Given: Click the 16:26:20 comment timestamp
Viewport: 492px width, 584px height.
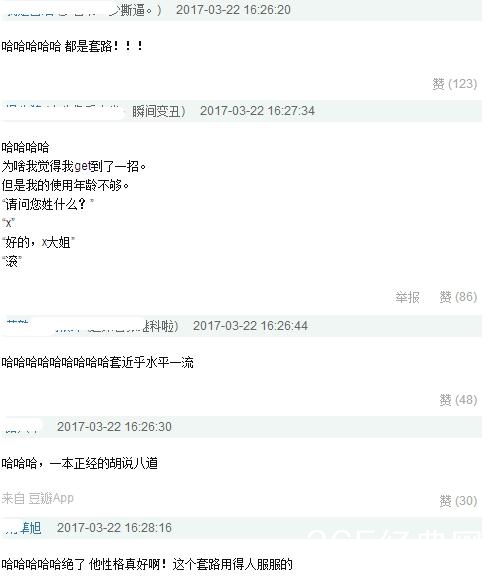Looking at the screenshot, I should coord(233,10).
